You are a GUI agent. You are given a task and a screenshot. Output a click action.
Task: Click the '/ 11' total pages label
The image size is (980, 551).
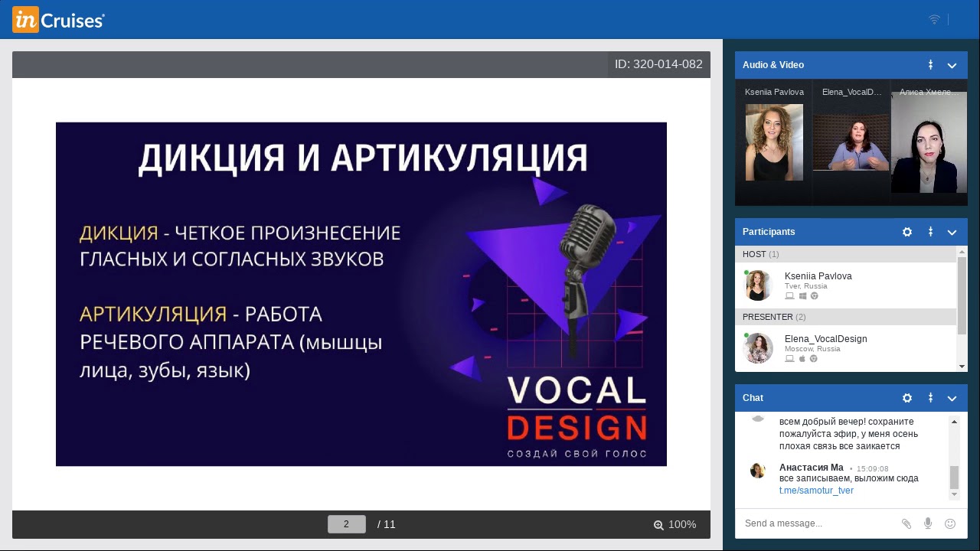click(x=387, y=524)
